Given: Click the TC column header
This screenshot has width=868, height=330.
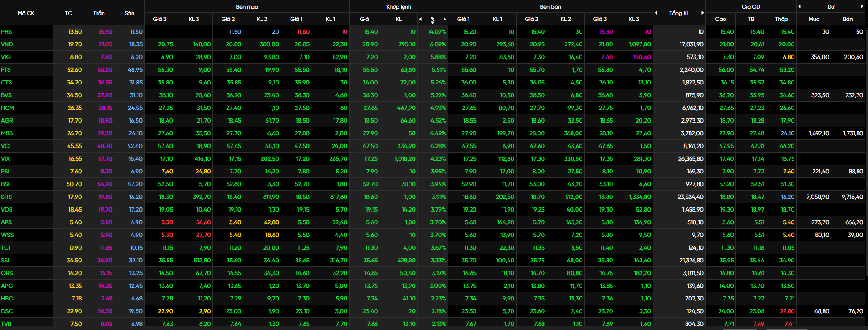Looking at the screenshot, I should [68, 13].
